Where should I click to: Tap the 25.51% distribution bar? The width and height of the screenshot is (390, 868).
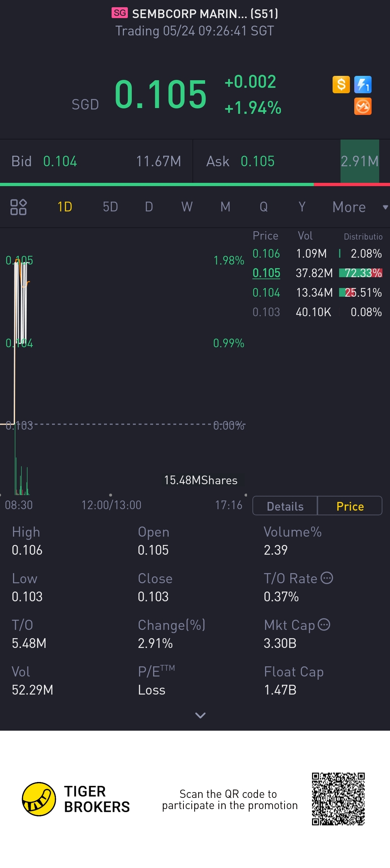click(360, 293)
